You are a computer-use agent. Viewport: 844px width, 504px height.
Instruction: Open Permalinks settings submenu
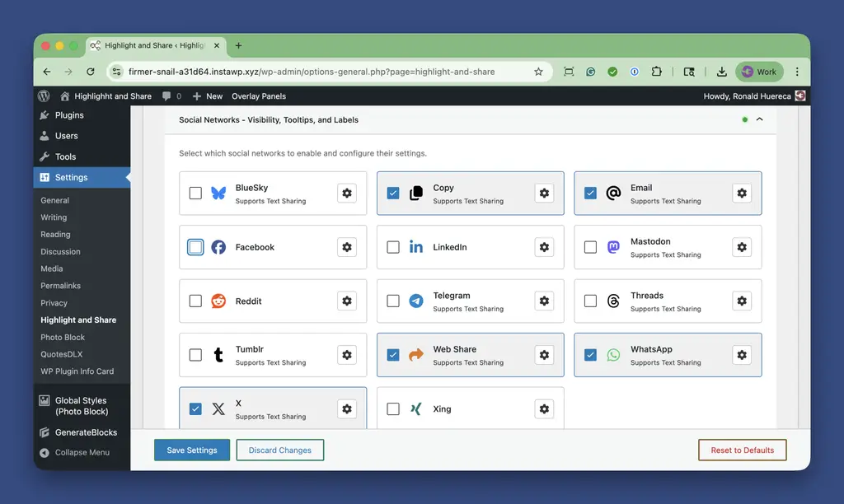coord(60,286)
